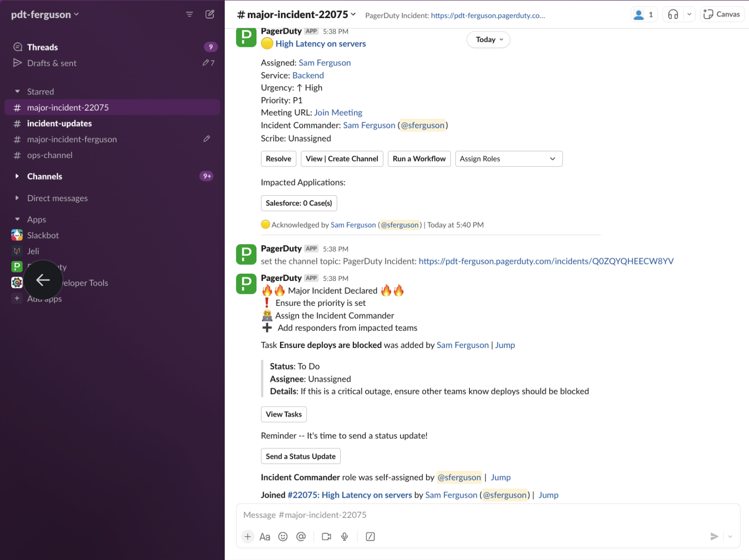Viewport: 749px width, 560px height.
Task: Open the Jeli app
Action: click(x=33, y=251)
